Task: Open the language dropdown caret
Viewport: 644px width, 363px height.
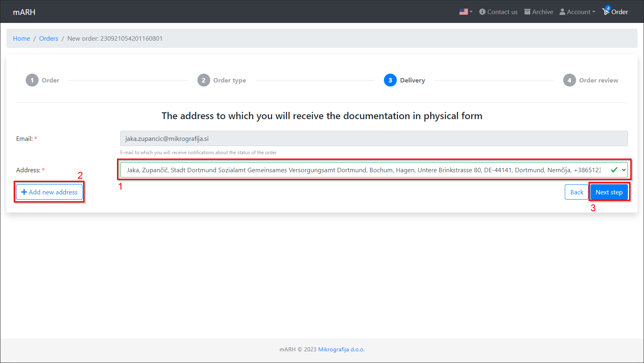Action: click(x=471, y=12)
